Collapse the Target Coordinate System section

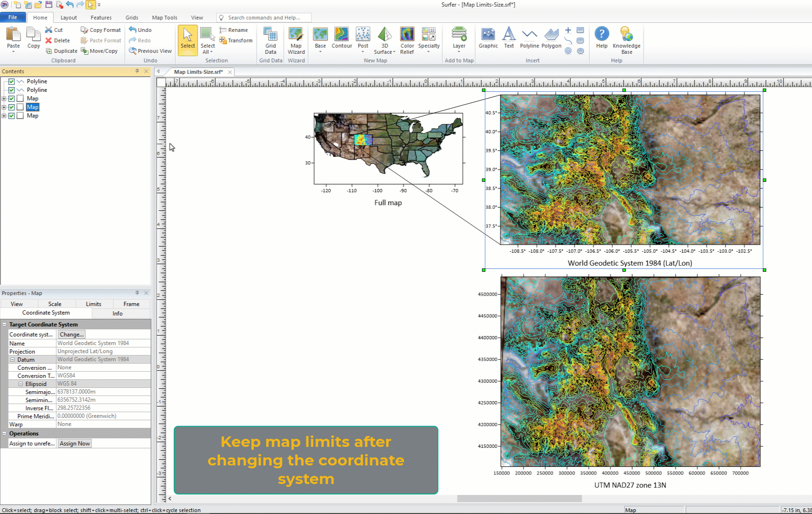[5, 325]
